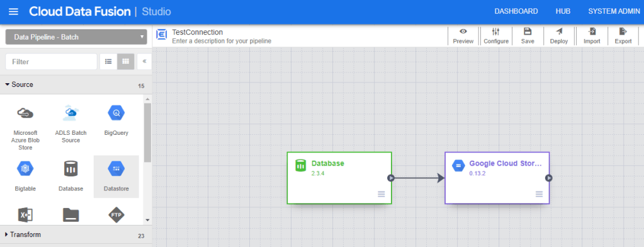Go to the DASHBOARD page
The width and height of the screenshot is (644, 247).
(516, 11)
